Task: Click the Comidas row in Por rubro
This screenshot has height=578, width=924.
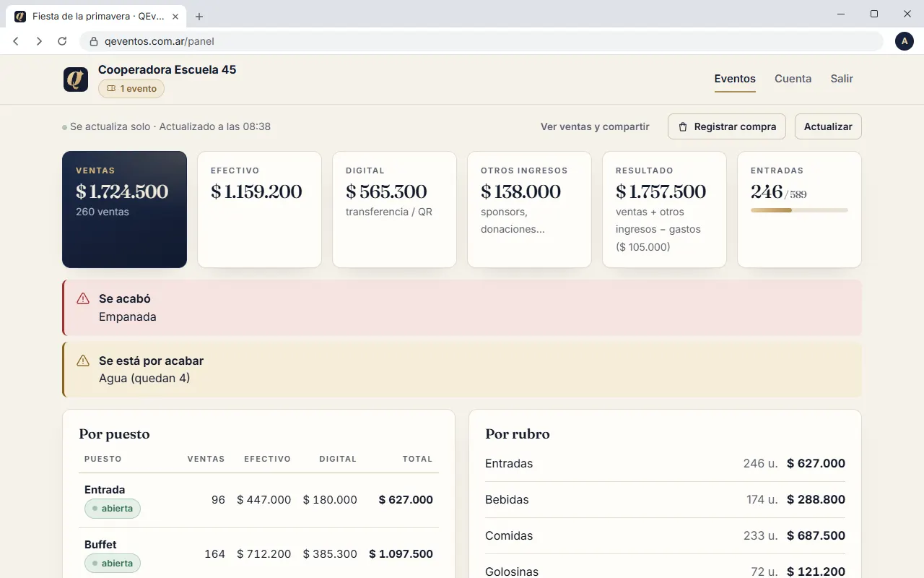Action: point(665,536)
